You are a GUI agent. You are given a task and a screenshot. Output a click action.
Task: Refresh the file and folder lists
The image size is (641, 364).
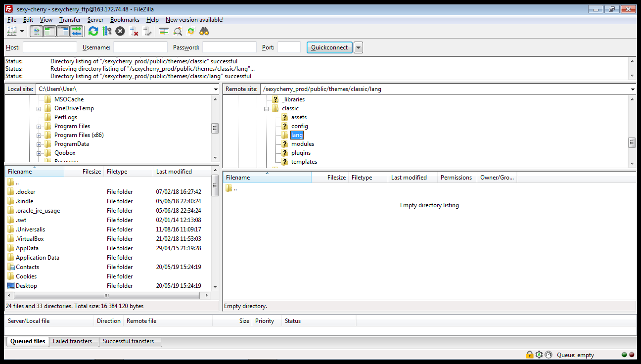point(93,31)
